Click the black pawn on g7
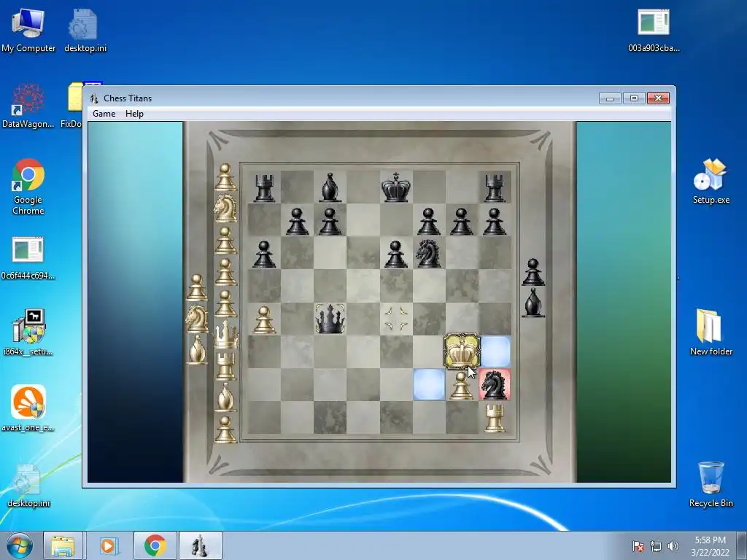Screen dimensions: 747x560 (x=461, y=222)
